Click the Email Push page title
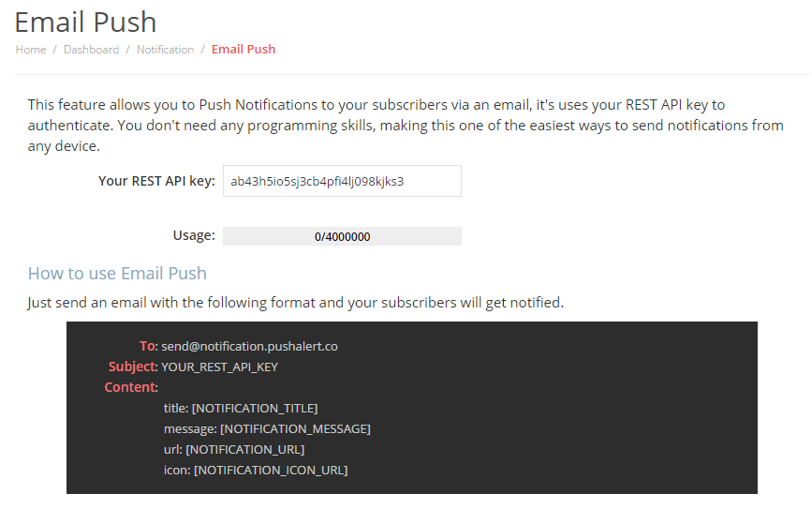The image size is (812, 509). click(x=85, y=22)
